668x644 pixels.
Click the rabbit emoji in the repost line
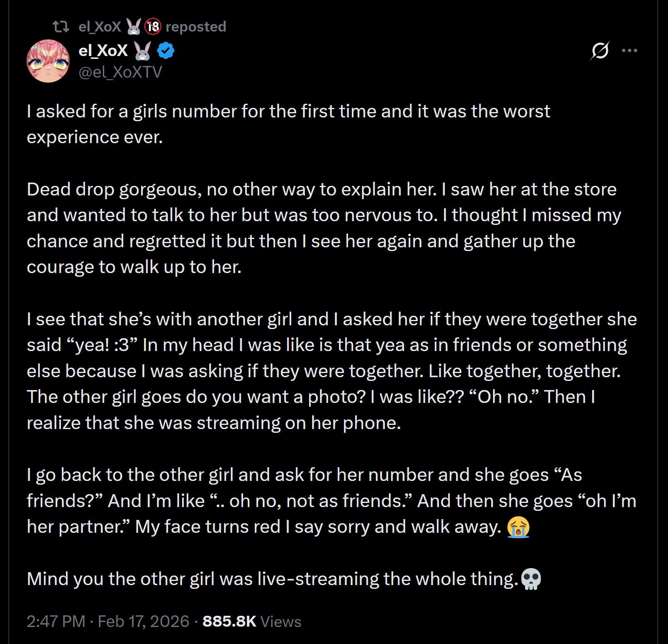click(x=134, y=27)
